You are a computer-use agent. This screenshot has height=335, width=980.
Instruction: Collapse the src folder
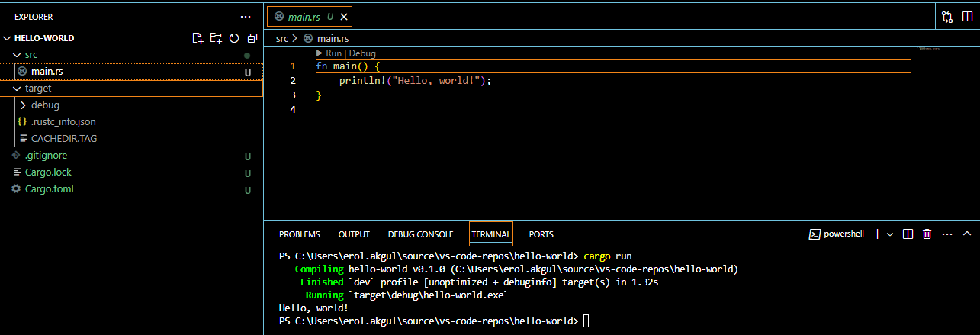coord(18,55)
